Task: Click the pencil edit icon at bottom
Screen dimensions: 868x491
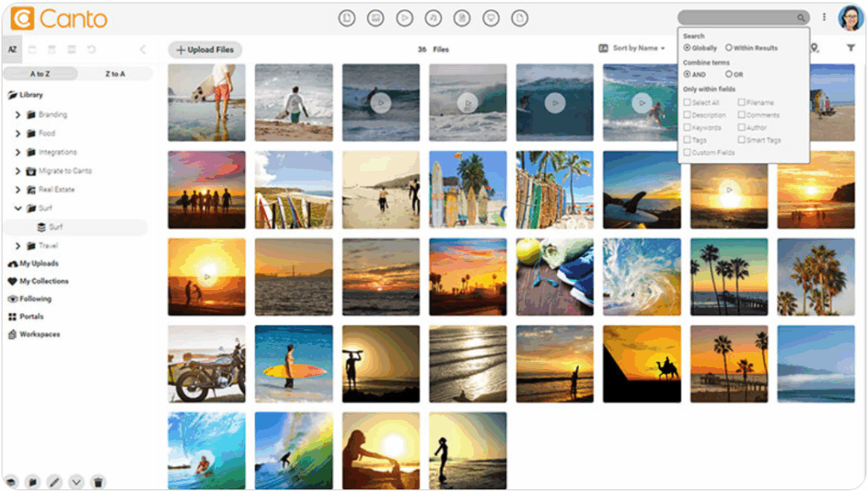Action: (x=54, y=482)
